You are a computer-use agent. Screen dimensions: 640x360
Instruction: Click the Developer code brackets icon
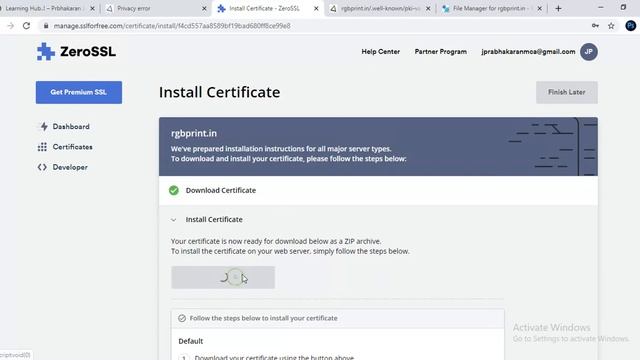point(42,167)
